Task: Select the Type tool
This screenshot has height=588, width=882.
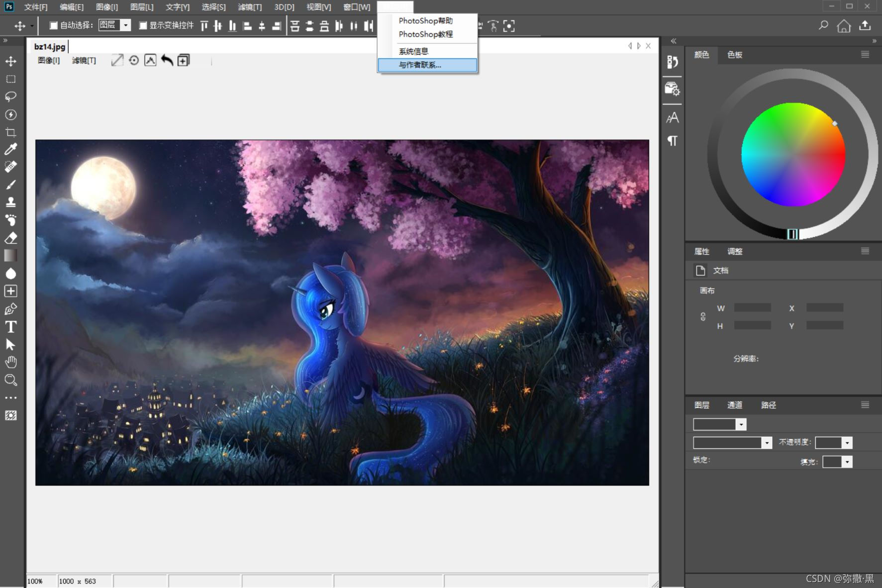Action: pyautogui.click(x=10, y=327)
